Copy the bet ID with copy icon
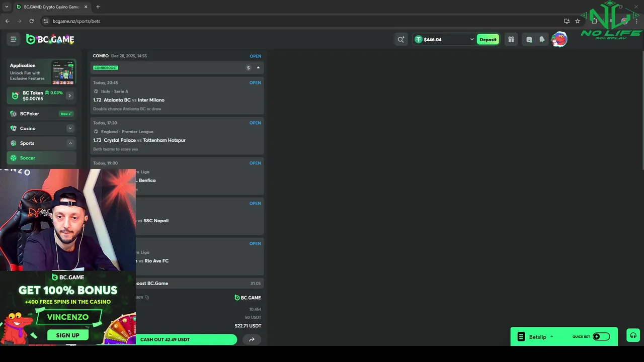The image size is (644, 362). coord(147,297)
